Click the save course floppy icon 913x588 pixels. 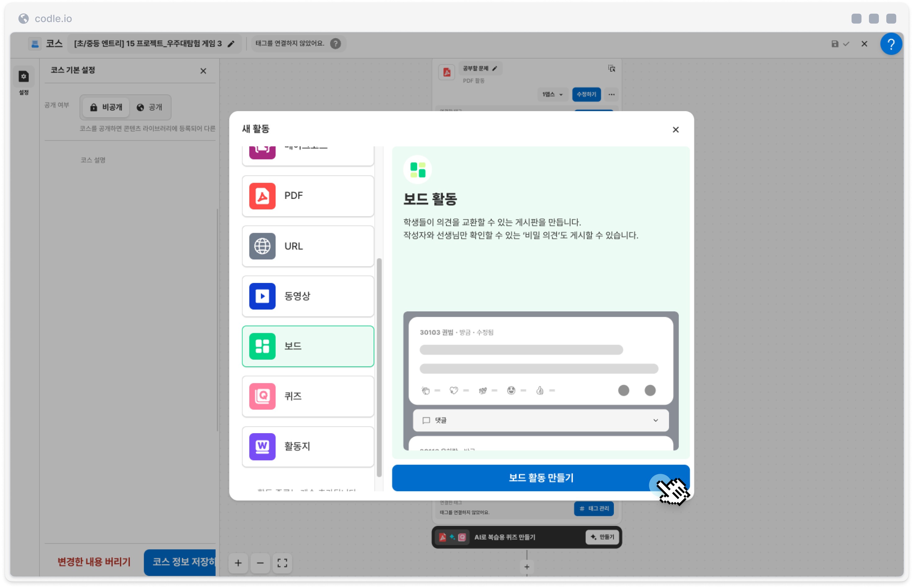pyautogui.click(x=835, y=44)
